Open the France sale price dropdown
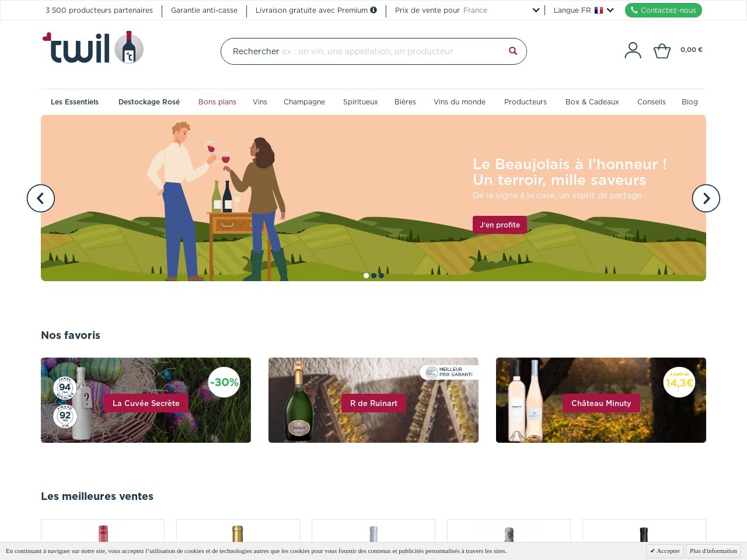Image resolution: width=747 pixels, height=560 pixels. (x=501, y=10)
